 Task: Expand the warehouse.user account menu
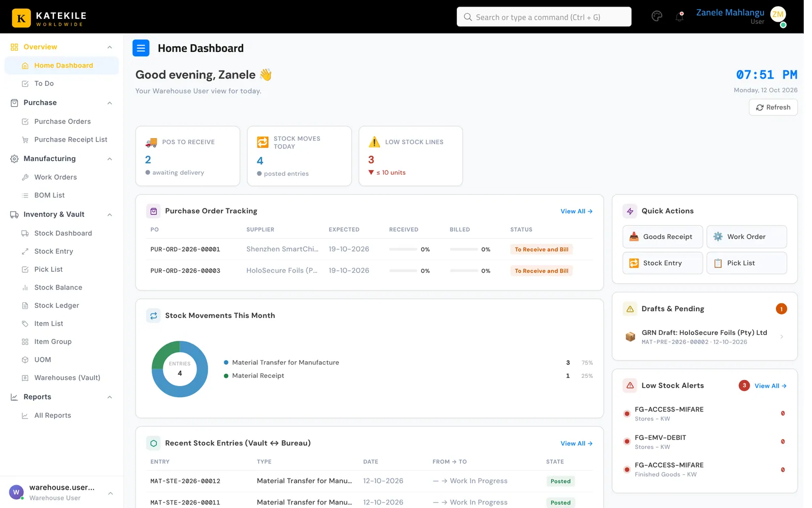(x=110, y=493)
